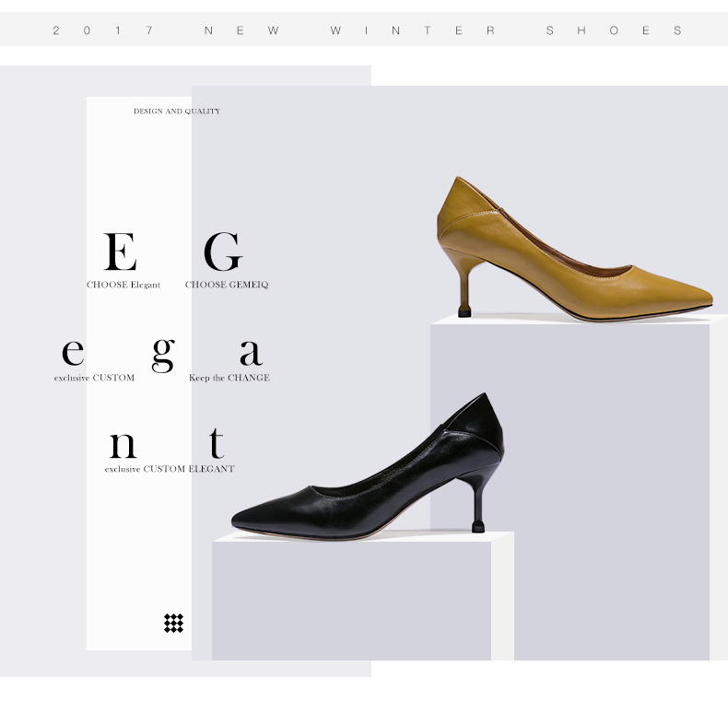Screen dimensions: 728x702
Task: Click the large lowercase letter e
Action: click(x=73, y=352)
